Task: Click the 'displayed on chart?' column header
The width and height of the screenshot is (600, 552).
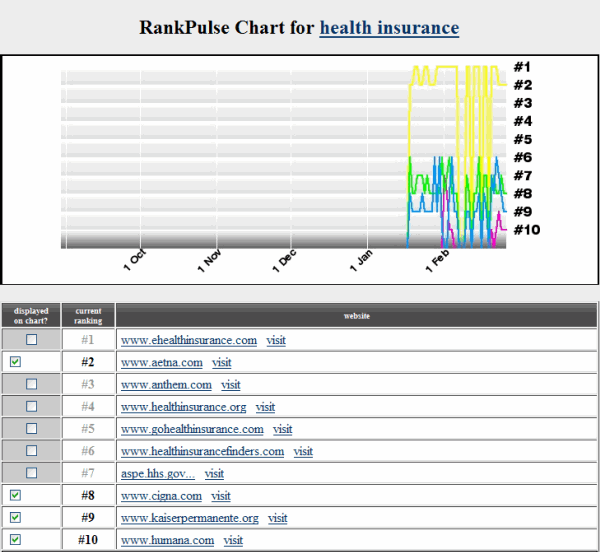Action: pyautogui.click(x=31, y=316)
